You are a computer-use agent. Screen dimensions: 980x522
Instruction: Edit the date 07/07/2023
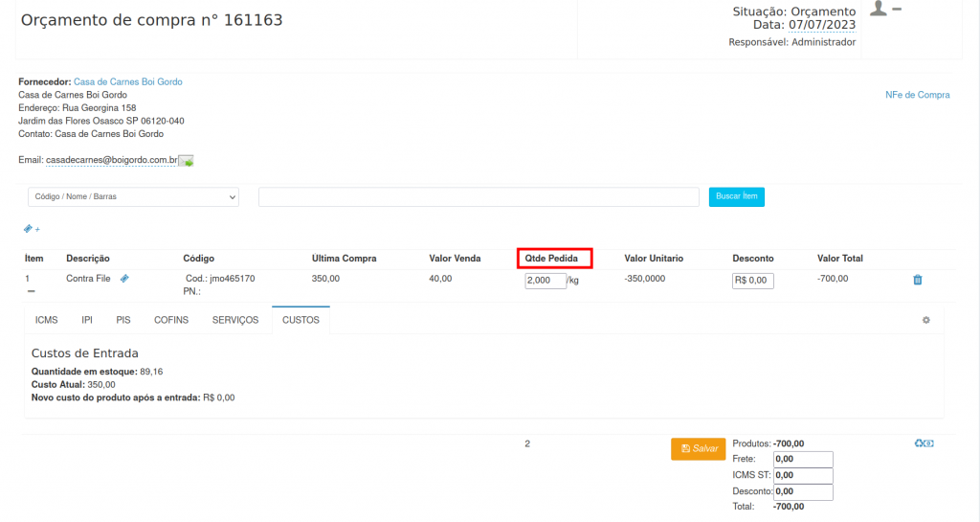pyautogui.click(x=822, y=25)
